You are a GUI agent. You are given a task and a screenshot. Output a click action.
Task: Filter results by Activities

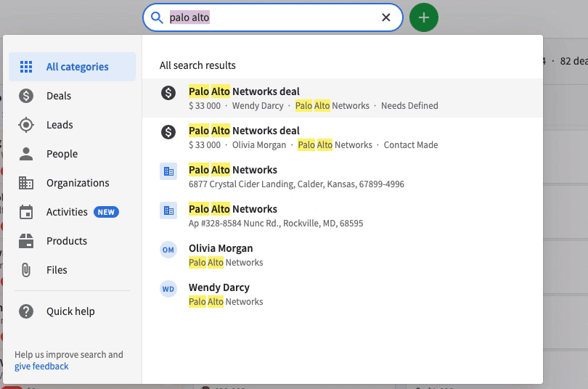coord(73,212)
